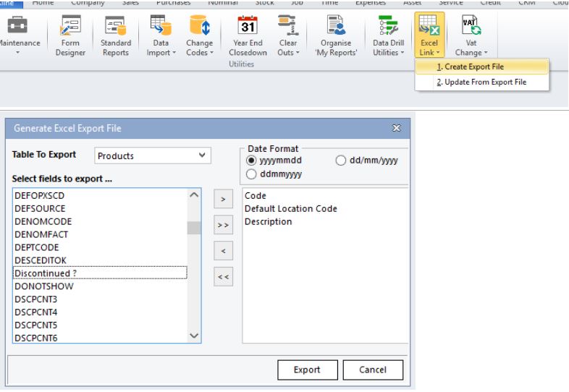569x392 pixels.
Task: Click the >> add-all-fields button
Action: (x=223, y=225)
